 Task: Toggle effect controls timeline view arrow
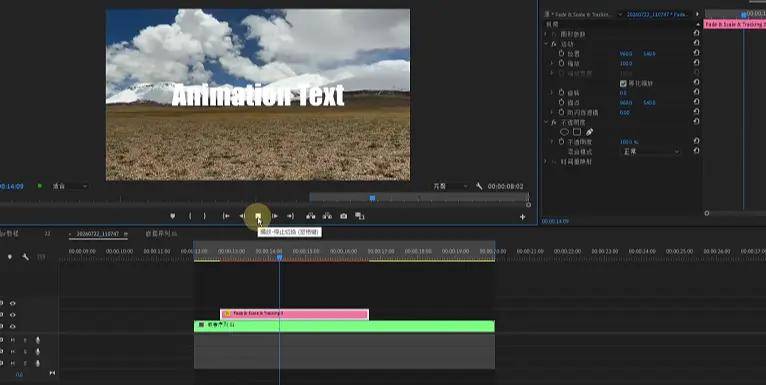click(698, 14)
